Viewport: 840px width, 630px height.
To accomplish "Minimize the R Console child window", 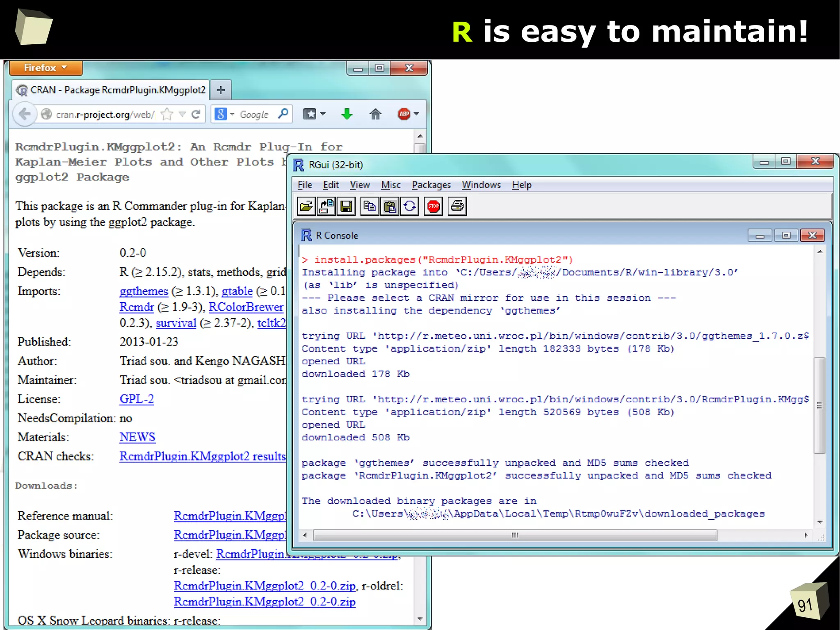I will (x=760, y=235).
